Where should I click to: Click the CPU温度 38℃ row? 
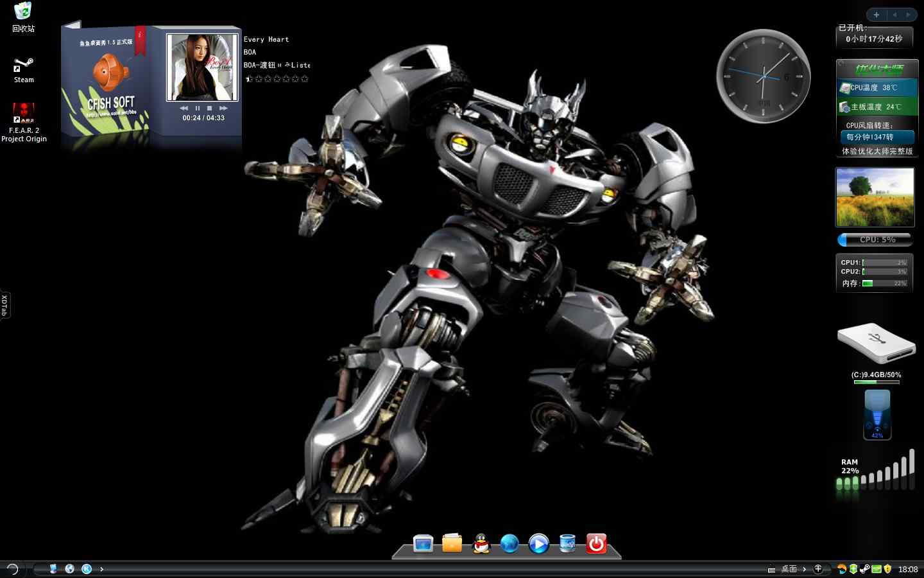[877, 88]
